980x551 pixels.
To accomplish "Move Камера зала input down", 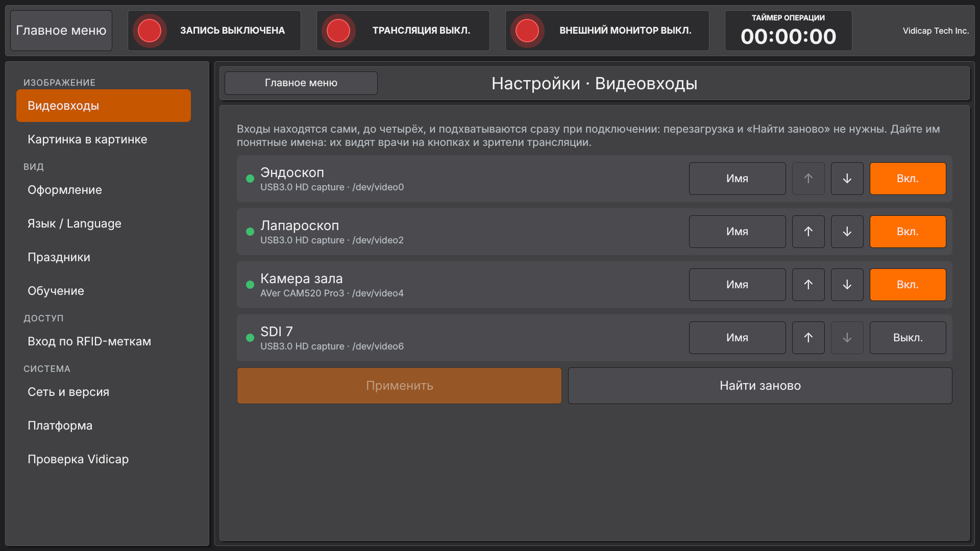I will pos(847,285).
